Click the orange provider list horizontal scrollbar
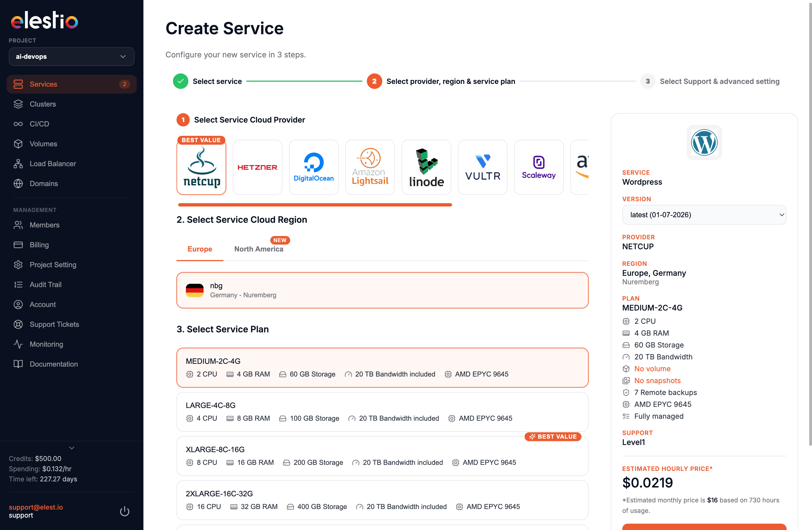The image size is (812, 530). coord(315,205)
